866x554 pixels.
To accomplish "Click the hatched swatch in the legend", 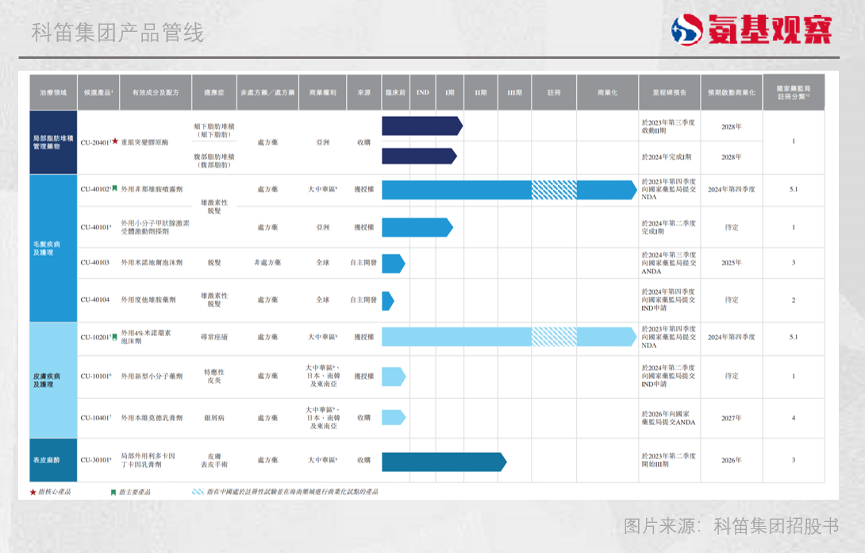I will pos(198,492).
